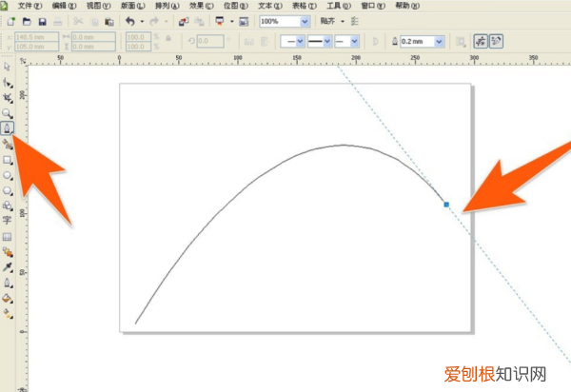Image resolution: width=571 pixels, height=392 pixels.
Task: Click the New document icon
Action: click(x=10, y=20)
